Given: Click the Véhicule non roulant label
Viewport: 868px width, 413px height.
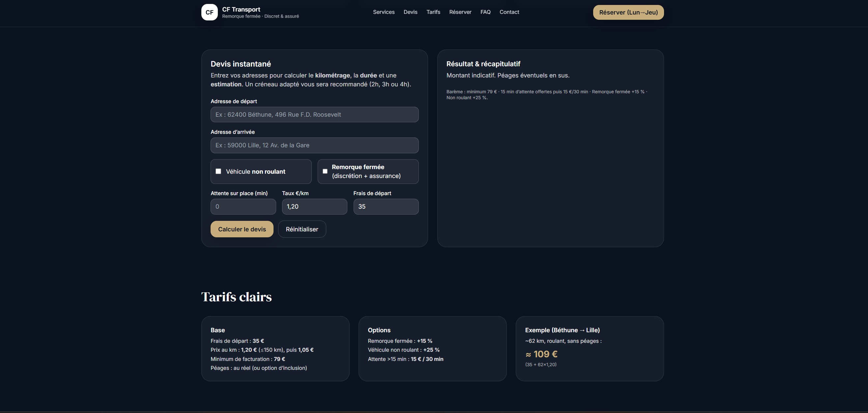Looking at the screenshot, I should [x=255, y=172].
